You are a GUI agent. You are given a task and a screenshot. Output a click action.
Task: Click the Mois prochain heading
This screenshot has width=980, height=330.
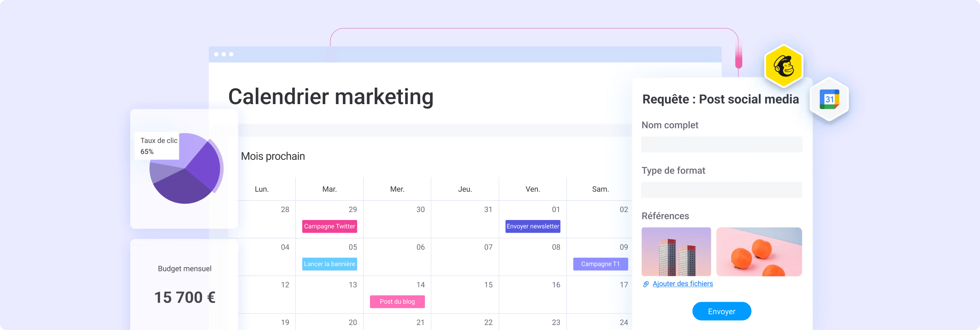point(273,156)
